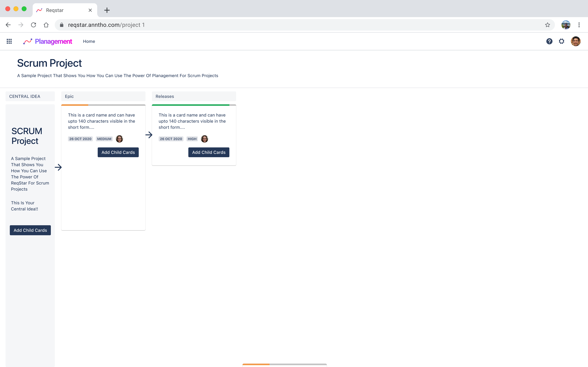Click assignee avatar on Releases card

pyautogui.click(x=205, y=139)
